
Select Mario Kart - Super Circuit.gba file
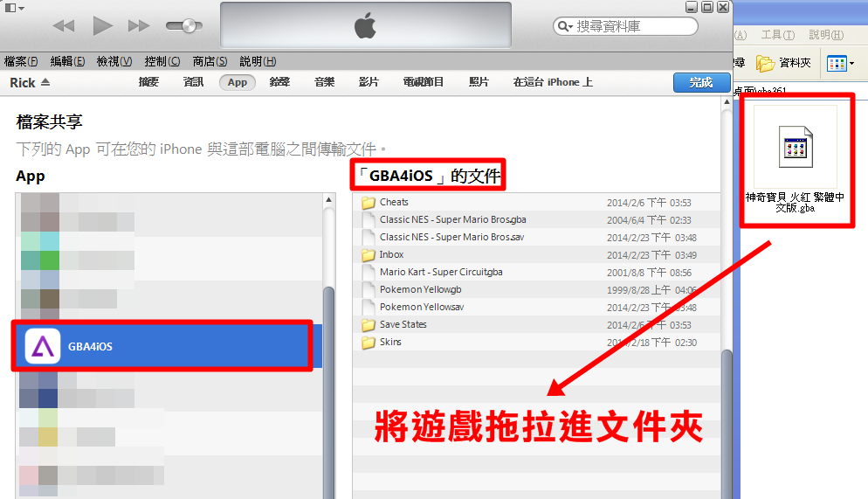tap(536, 272)
